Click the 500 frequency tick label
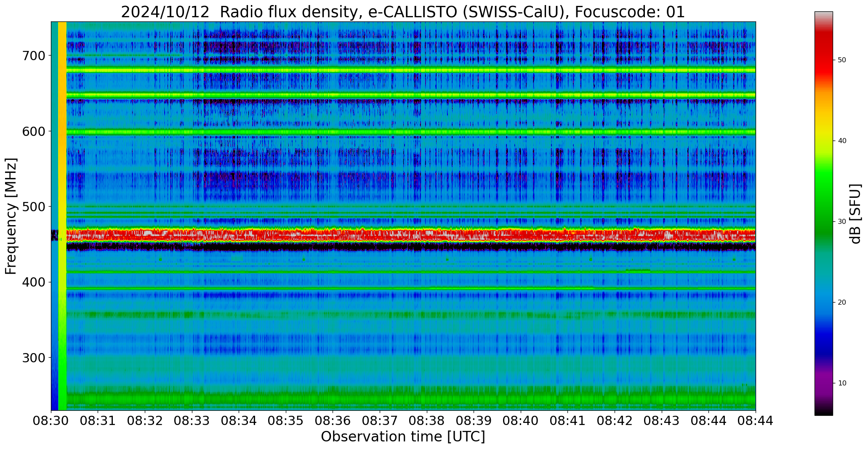This screenshot has height=449, width=868. pos(34,207)
